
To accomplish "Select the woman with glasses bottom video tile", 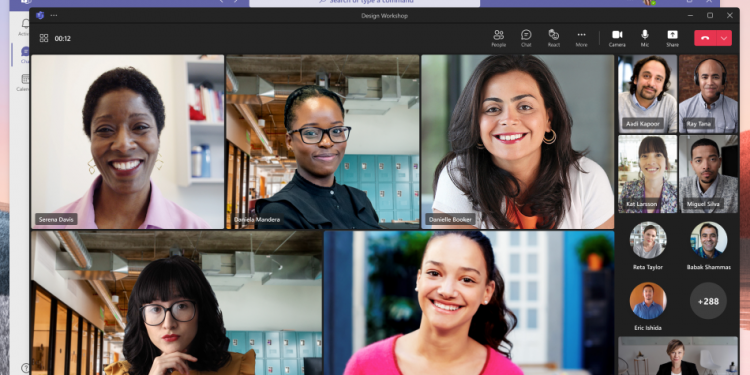I will (x=176, y=303).
